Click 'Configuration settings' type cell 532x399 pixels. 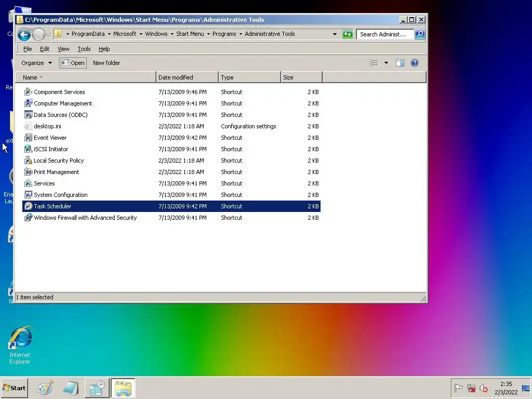(x=248, y=126)
